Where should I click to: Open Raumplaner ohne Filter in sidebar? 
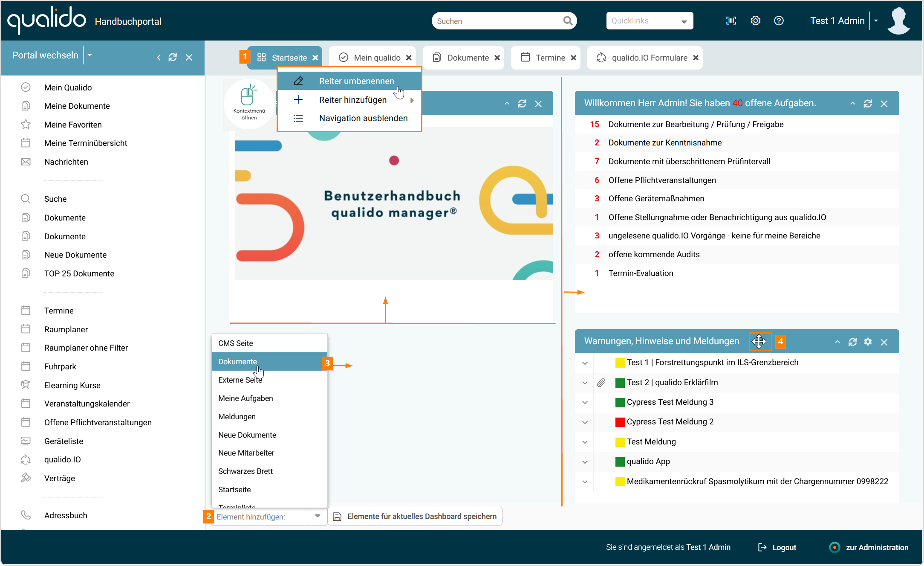(86, 348)
